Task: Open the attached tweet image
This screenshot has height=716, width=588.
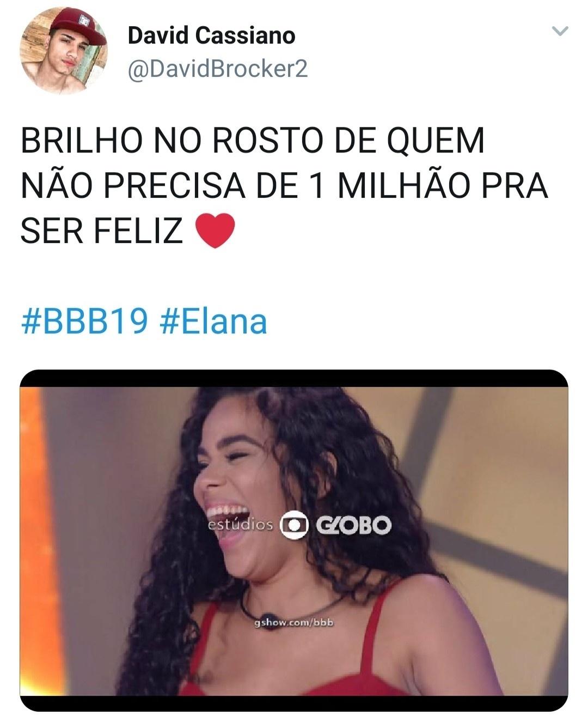Action: click(294, 541)
